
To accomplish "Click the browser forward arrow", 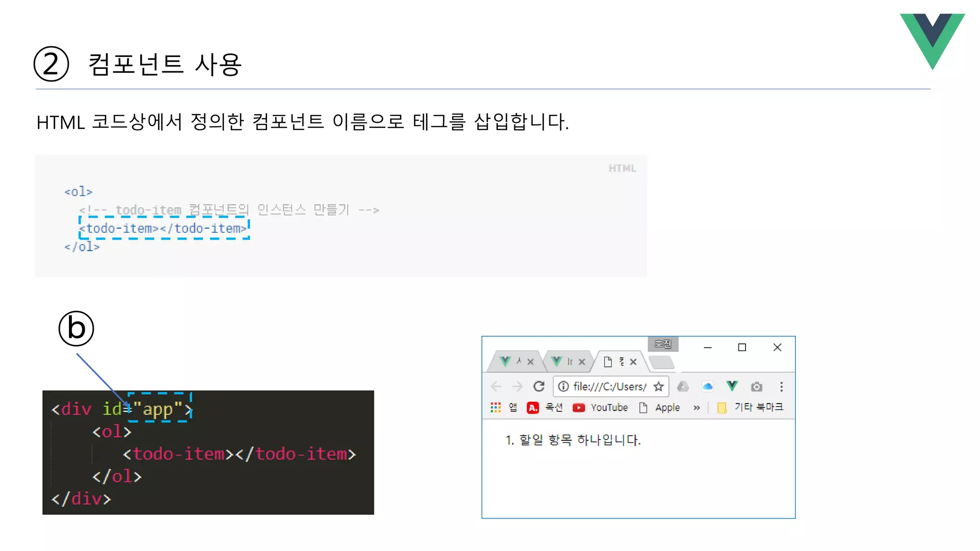I will tap(517, 386).
